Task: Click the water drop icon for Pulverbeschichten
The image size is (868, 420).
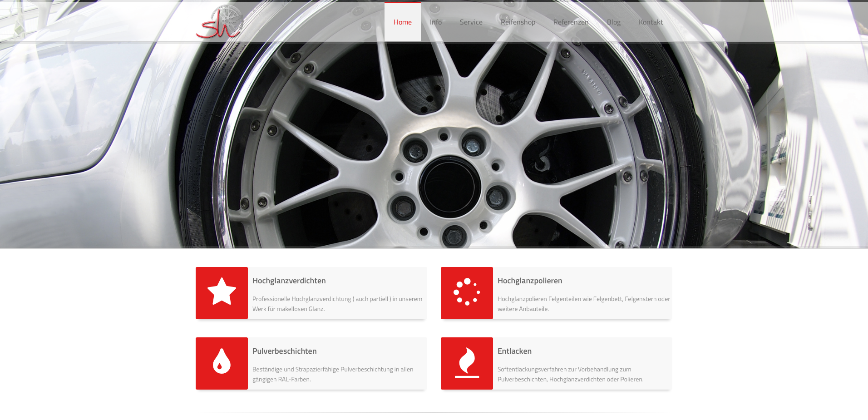Action: (222, 363)
